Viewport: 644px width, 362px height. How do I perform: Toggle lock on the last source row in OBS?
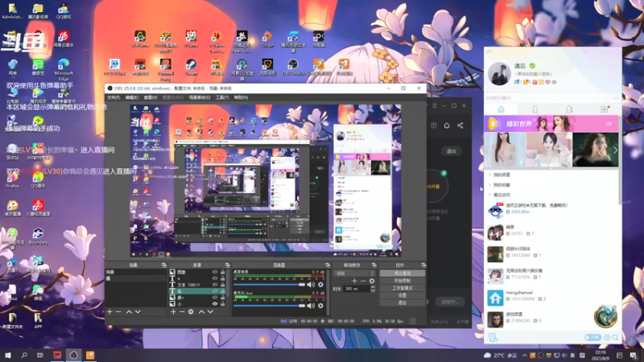pyautogui.click(x=223, y=304)
